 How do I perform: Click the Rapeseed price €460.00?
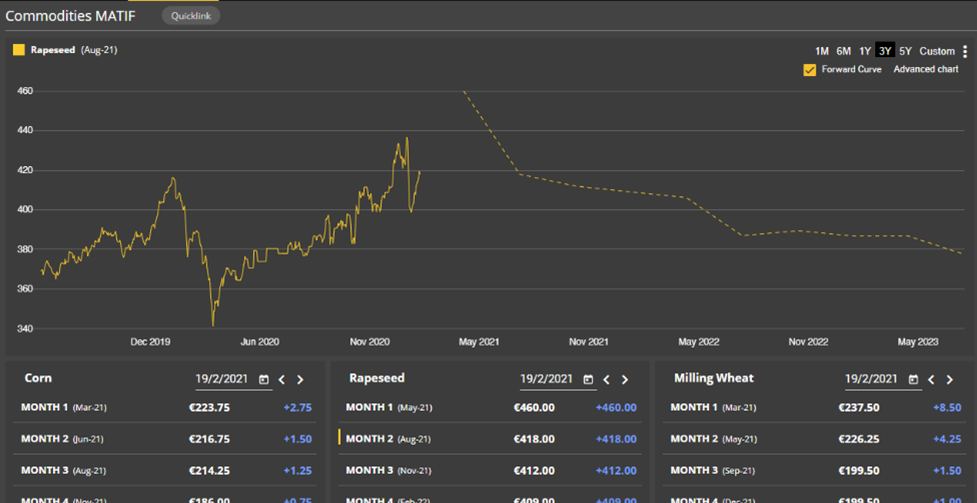coord(534,408)
